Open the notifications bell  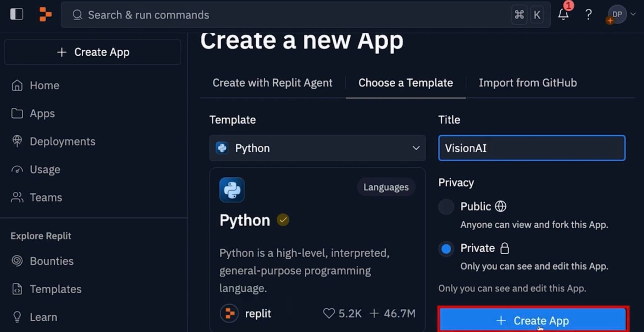coord(563,14)
